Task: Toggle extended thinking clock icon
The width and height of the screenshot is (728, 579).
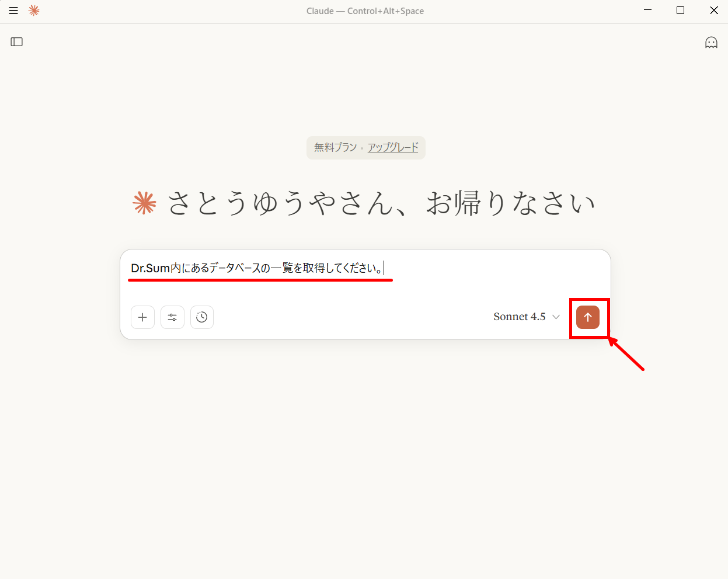Action: 202,317
